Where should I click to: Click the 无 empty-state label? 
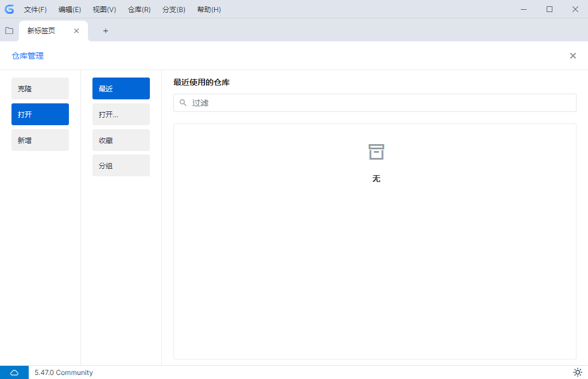[376, 179]
